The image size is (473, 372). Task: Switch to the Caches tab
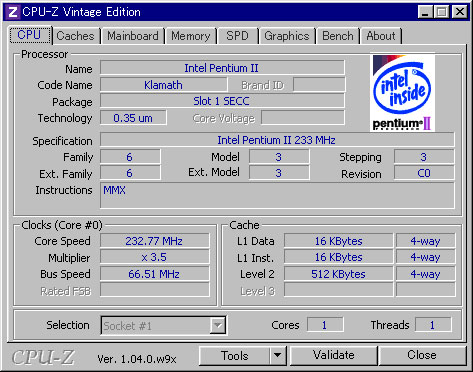(x=75, y=36)
